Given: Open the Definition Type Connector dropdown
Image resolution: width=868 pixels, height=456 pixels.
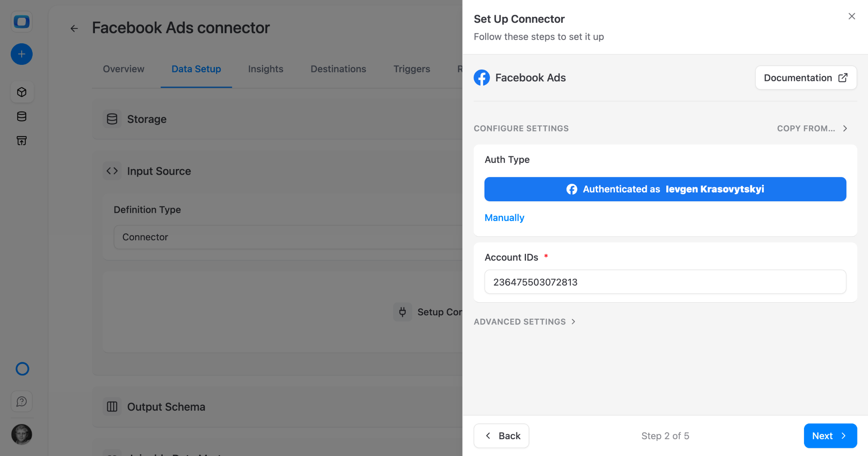Looking at the screenshot, I should [x=288, y=237].
